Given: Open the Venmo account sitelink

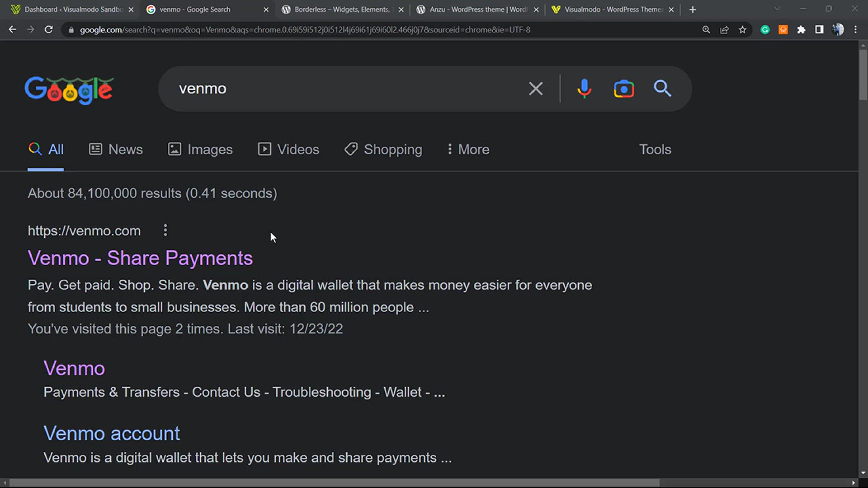Looking at the screenshot, I should [x=112, y=434].
